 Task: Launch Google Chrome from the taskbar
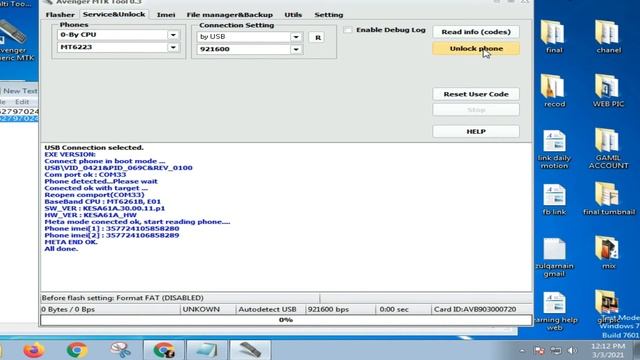pos(77,350)
